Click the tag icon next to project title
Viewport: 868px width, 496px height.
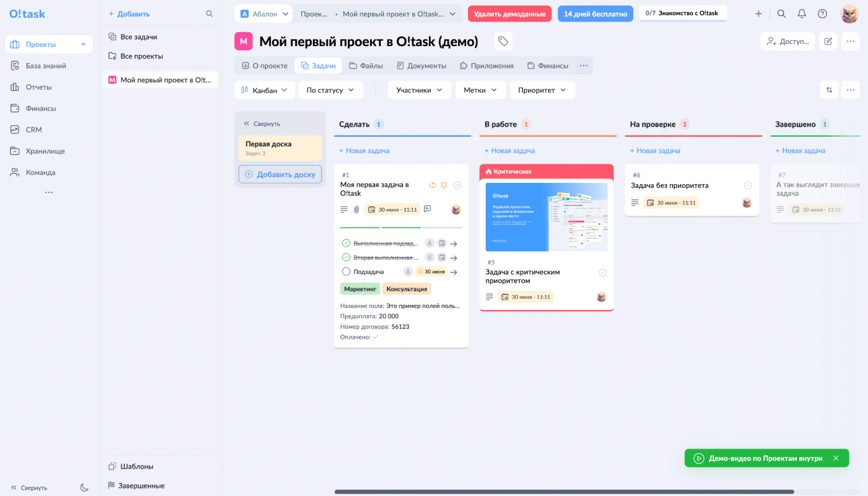(503, 41)
